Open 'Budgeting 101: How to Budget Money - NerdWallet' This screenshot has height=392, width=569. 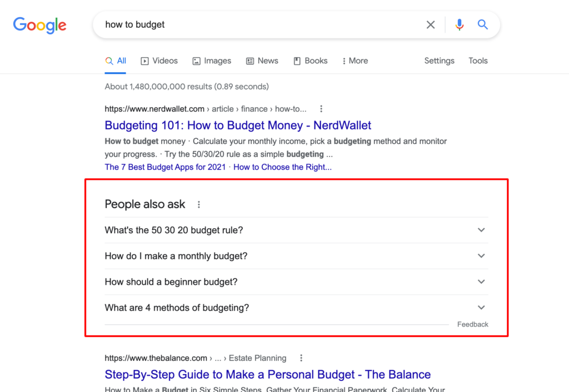[238, 125]
